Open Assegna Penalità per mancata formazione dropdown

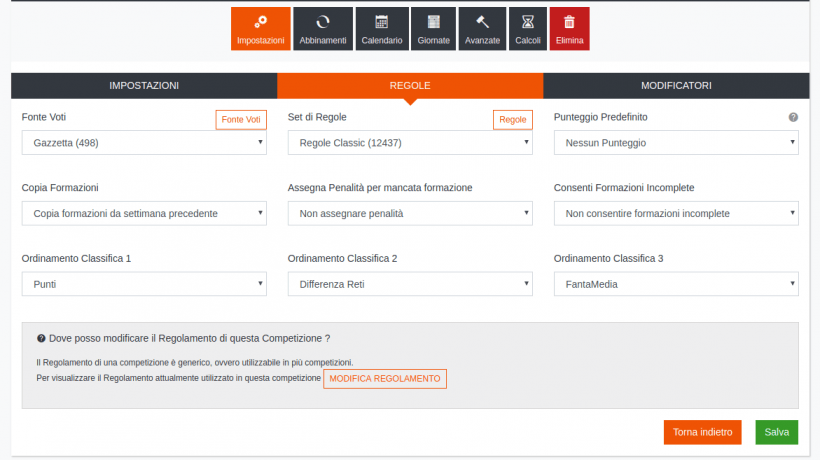click(410, 213)
